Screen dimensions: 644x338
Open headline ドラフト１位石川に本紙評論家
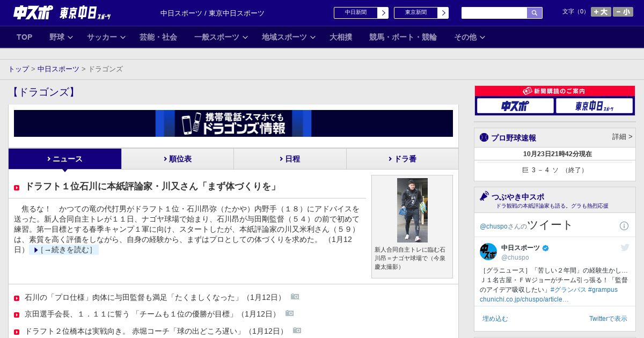152,187
